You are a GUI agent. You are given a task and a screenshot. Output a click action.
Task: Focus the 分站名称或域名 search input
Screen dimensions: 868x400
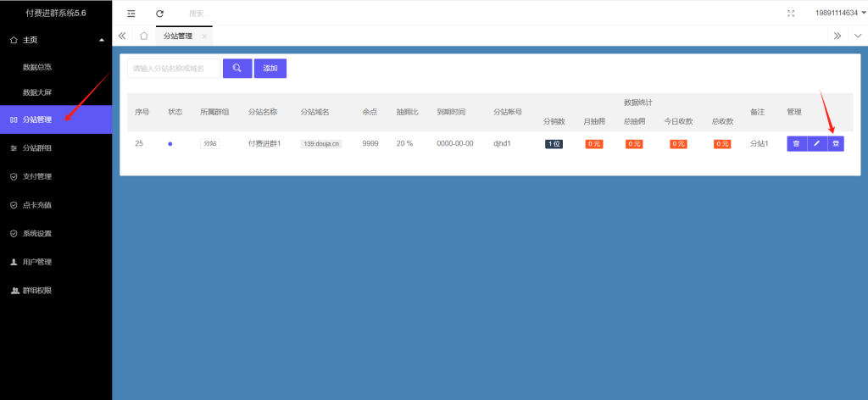pyautogui.click(x=175, y=68)
